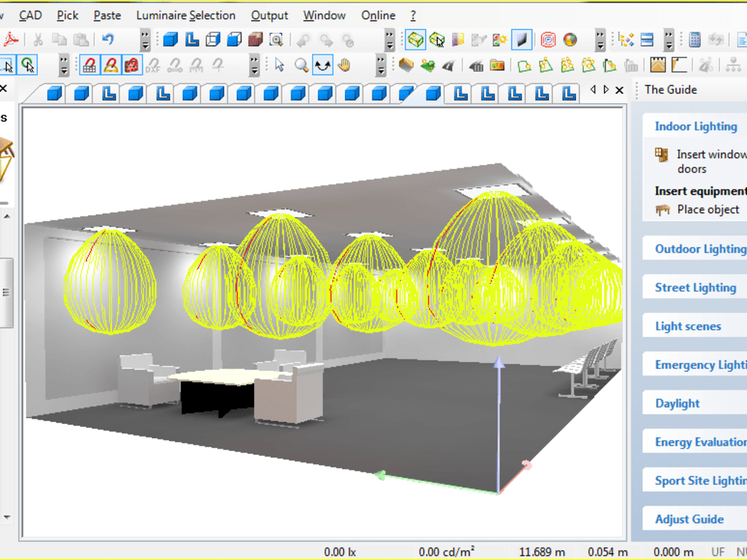This screenshot has width=747, height=560.
Task: Open the Street Lighting guide section
Action: tap(695, 287)
